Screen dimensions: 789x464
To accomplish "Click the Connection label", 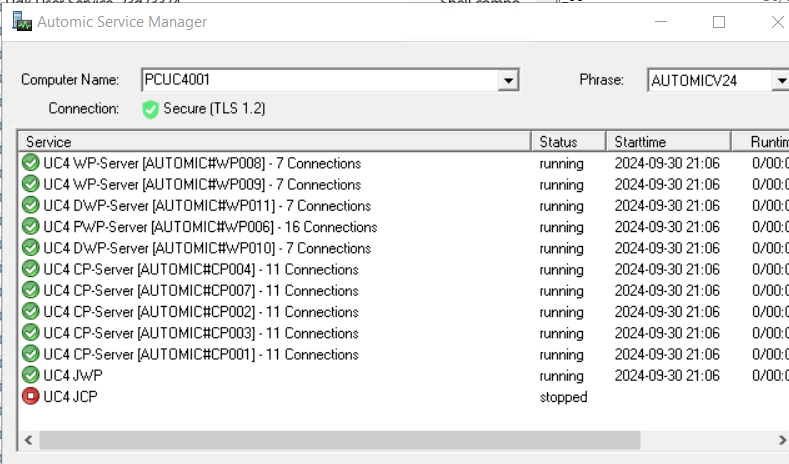I will (84, 109).
